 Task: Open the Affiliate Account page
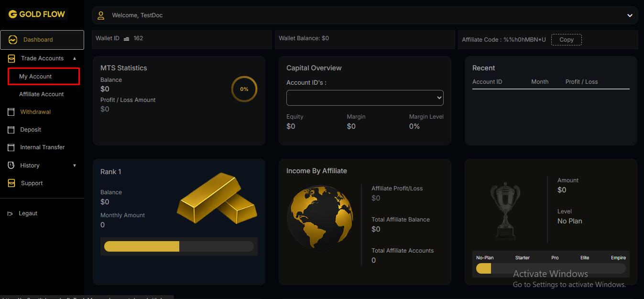point(42,94)
